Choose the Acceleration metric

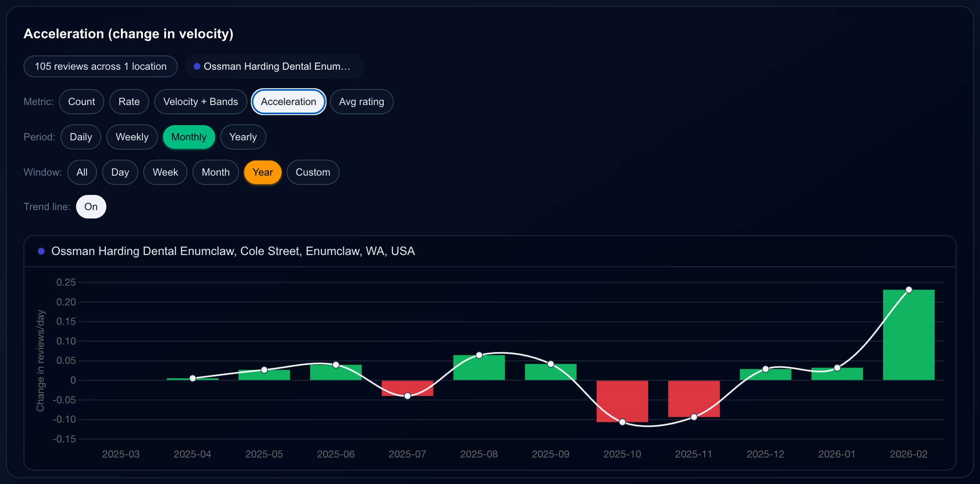click(288, 102)
